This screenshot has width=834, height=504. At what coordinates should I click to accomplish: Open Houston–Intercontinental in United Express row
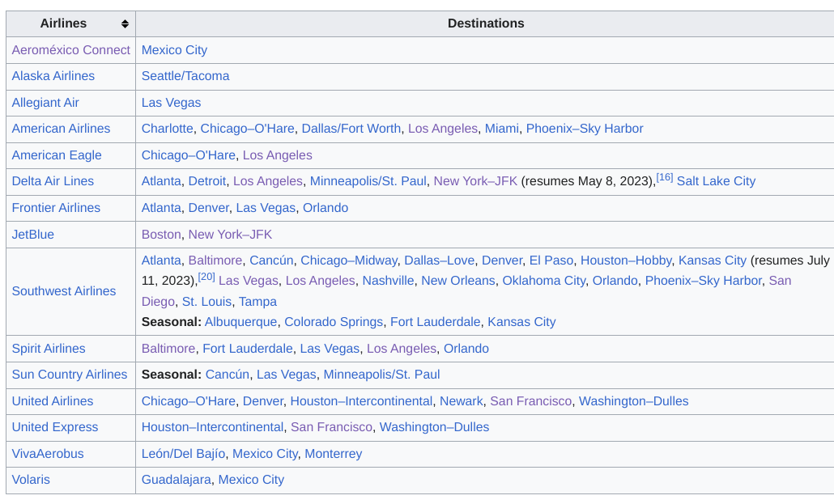[212, 427]
